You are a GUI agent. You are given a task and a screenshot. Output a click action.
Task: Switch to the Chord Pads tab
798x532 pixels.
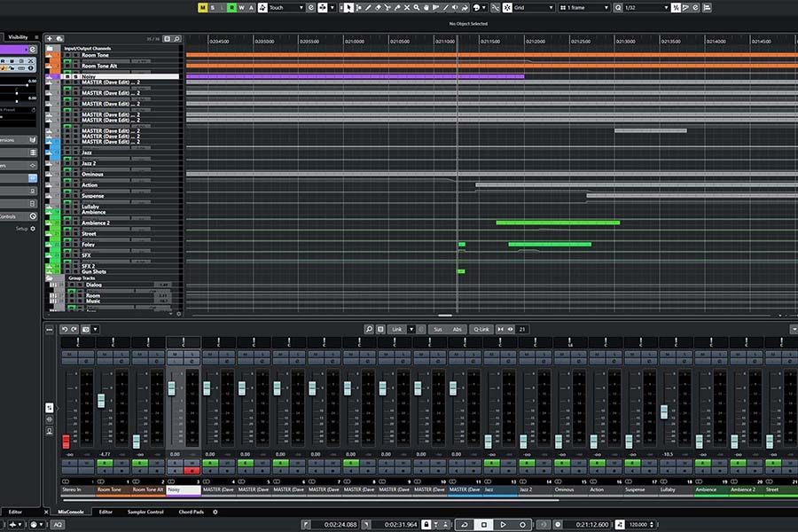pyautogui.click(x=191, y=512)
